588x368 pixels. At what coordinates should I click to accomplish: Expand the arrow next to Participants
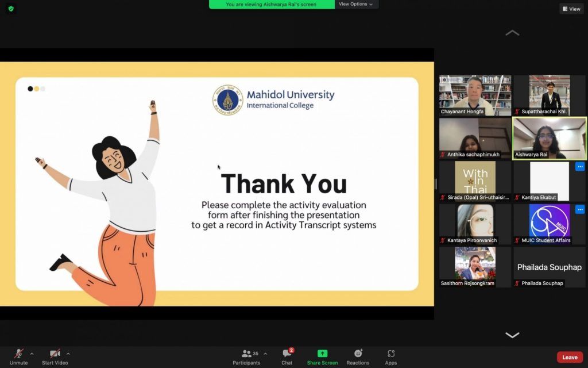pyautogui.click(x=265, y=354)
